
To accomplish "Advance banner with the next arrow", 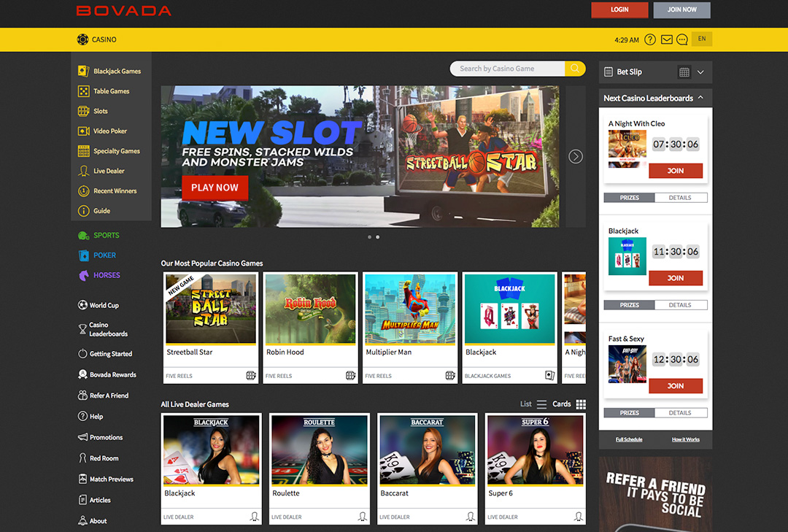I will tap(576, 156).
